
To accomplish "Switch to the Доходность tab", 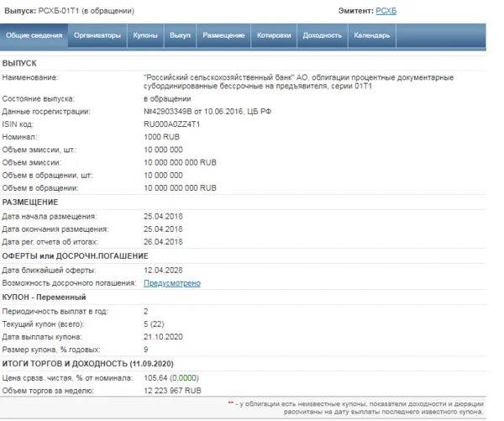I will pos(322,35).
